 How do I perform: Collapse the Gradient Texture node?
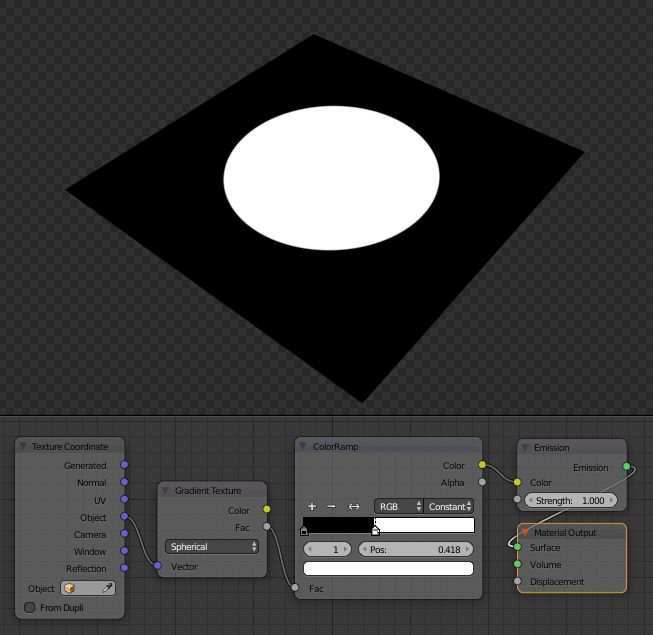pos(166,491)
